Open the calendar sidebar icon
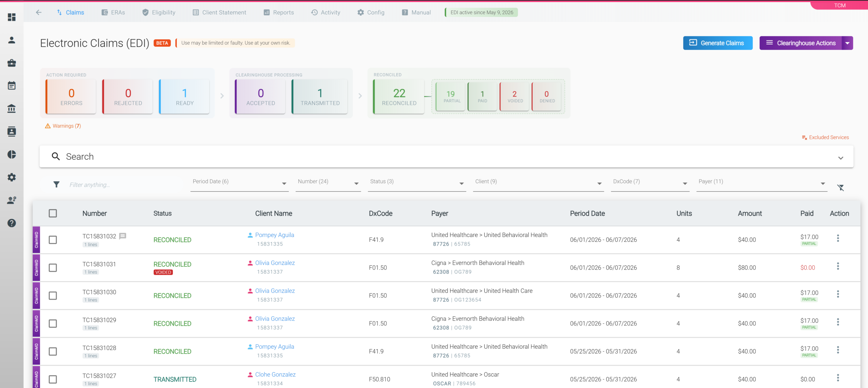 [12, 85]
